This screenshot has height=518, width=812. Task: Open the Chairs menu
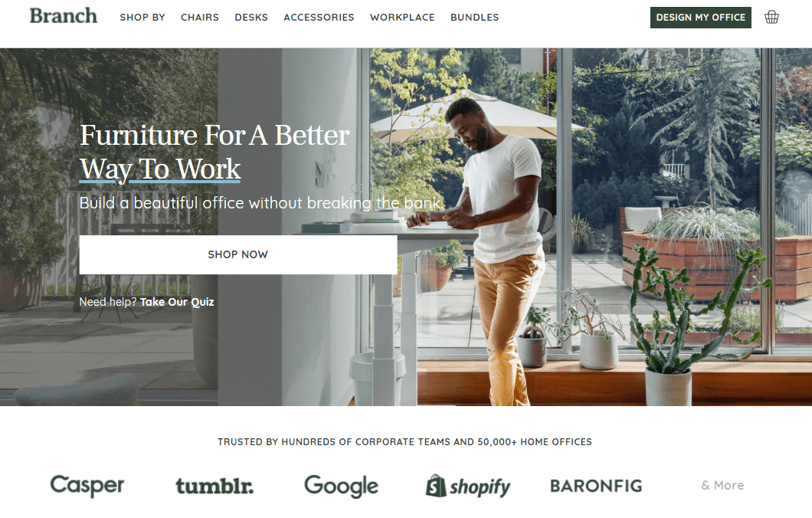tap(200, 17)
